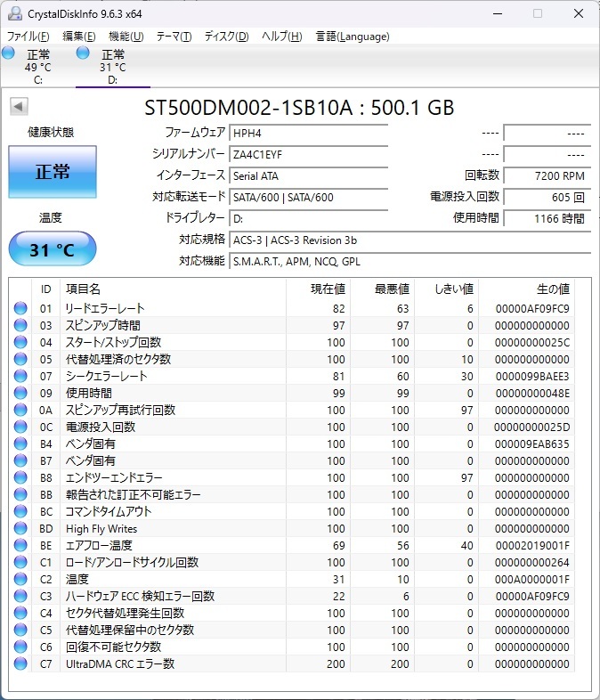Select the High Fly Writes attribute name
The image size is (600, 700).
click(101, 529)
